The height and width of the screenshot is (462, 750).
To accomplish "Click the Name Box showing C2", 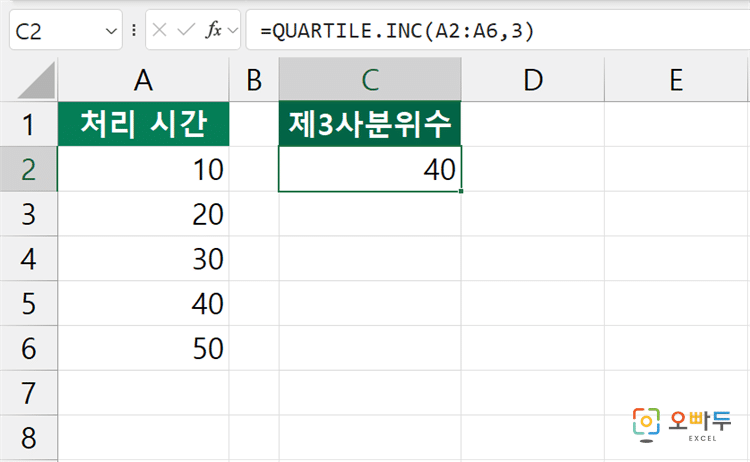I will coord(66,31).
